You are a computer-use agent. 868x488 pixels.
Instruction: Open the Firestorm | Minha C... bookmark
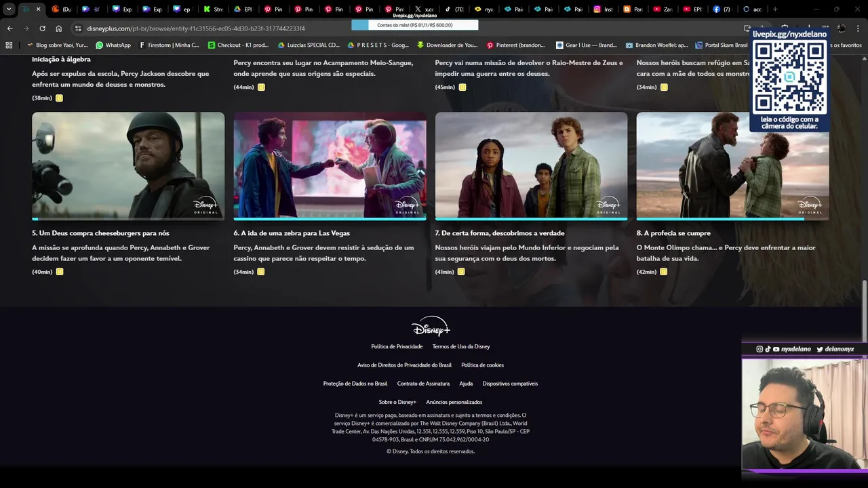tap(170, 45)
